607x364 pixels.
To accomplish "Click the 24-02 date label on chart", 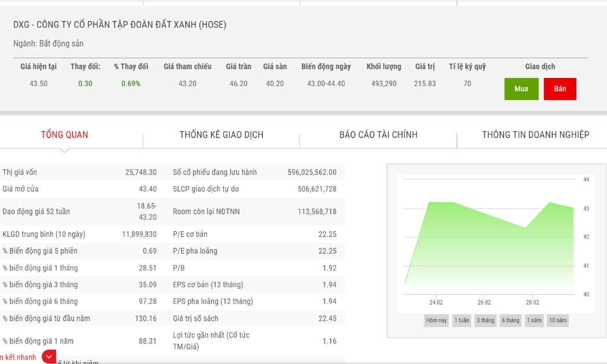I will (436, 302).
